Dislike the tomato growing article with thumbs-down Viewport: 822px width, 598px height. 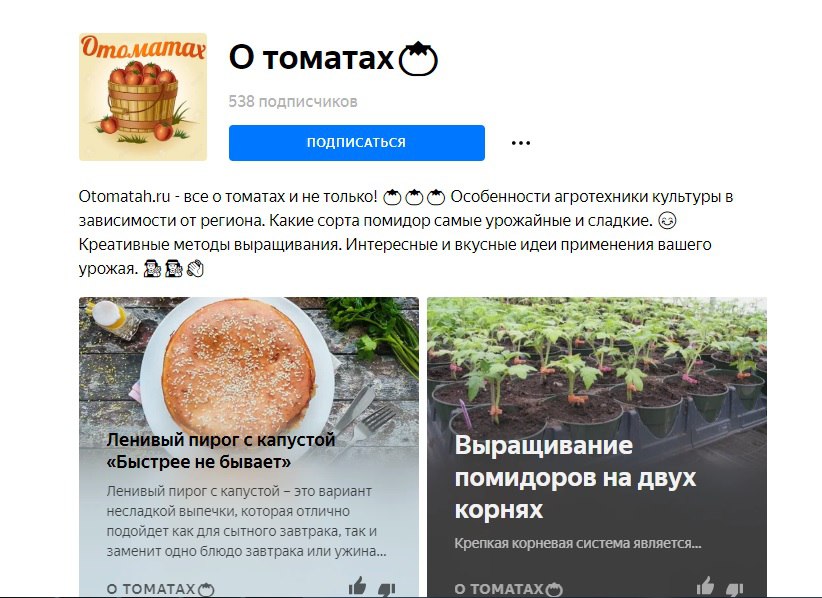coord(734,589)
